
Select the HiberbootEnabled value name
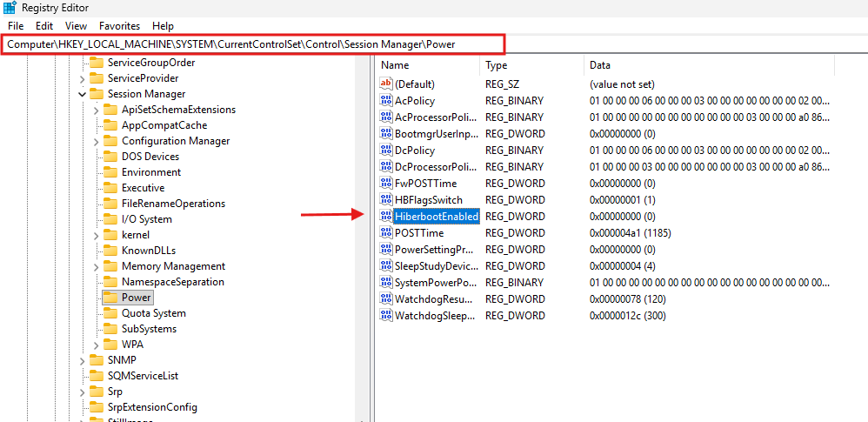[x=437, y=217]
